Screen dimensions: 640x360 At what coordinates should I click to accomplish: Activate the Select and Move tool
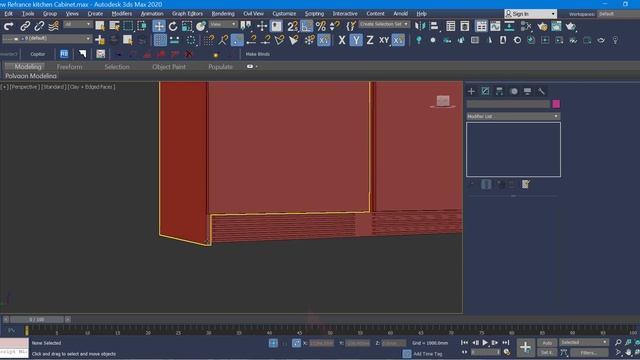(x=159, y=27)
